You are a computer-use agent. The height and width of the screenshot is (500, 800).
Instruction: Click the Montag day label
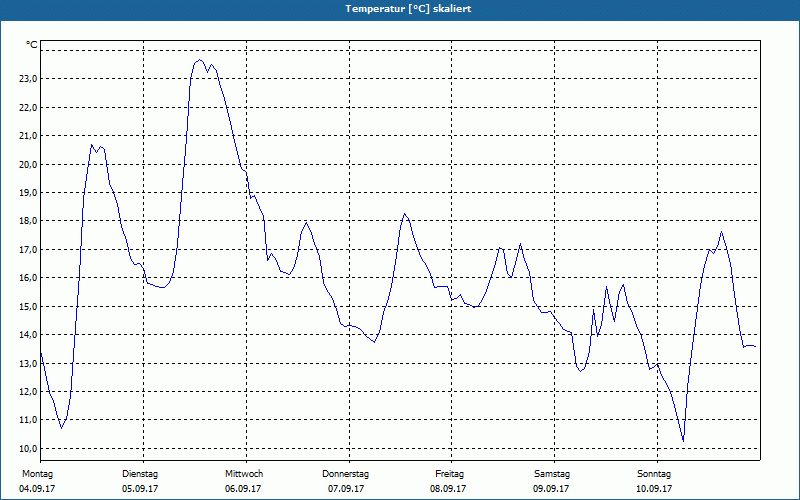[37, 474]
